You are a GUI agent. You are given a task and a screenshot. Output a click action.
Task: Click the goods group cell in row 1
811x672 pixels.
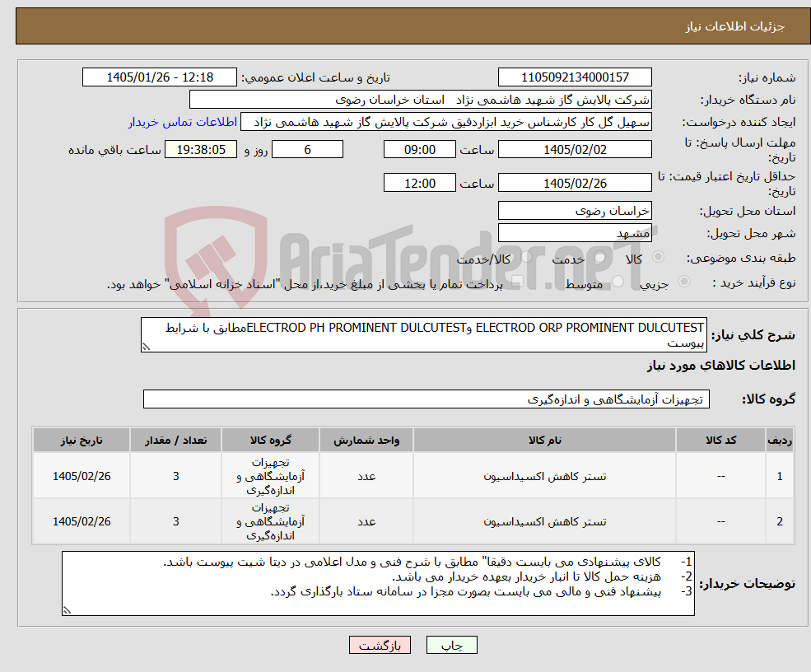[x=271, y=476]
